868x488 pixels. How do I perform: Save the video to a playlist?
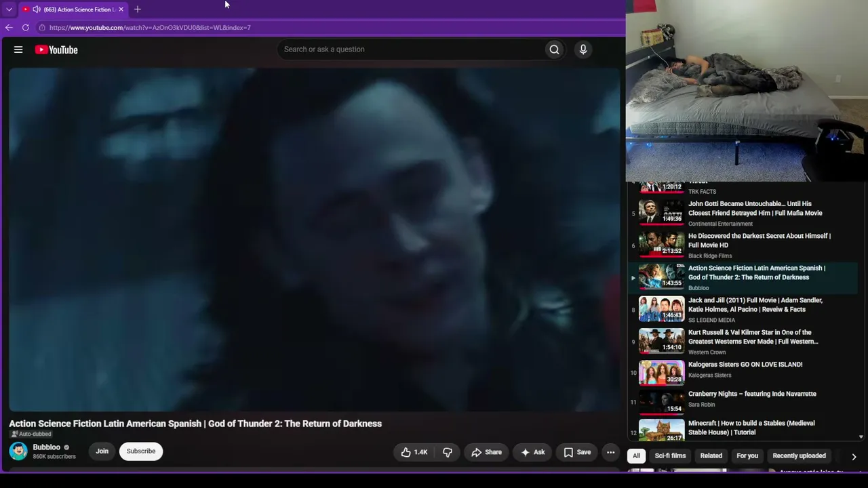(x=577, y=452)
